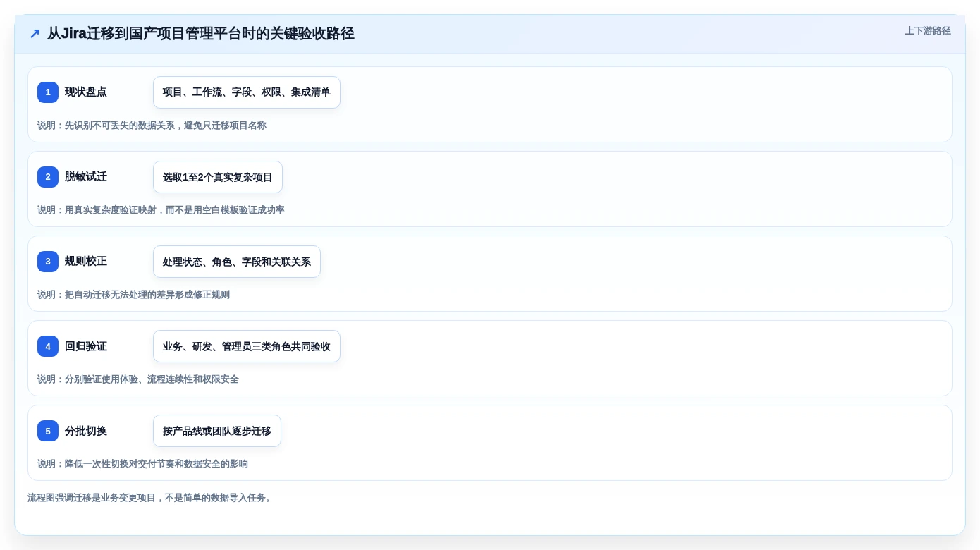Click the 业务、研发、管理员三类角色共同验收 box

(247, 346)
